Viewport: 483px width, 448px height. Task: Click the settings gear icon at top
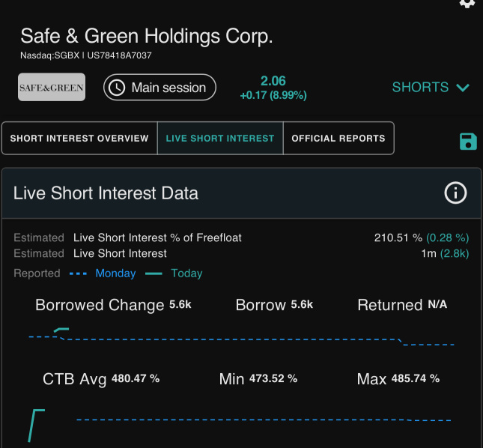pyautogui.click(x=467, y=3)
